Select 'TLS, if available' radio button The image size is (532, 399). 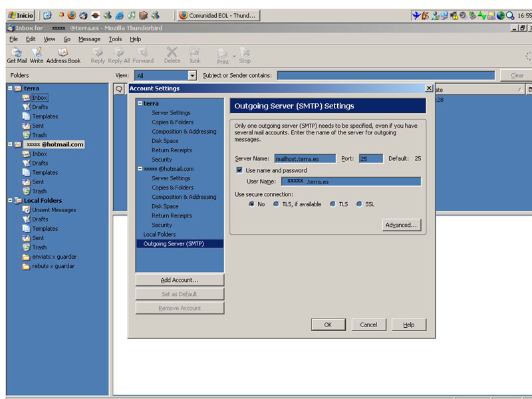(276, 204)
